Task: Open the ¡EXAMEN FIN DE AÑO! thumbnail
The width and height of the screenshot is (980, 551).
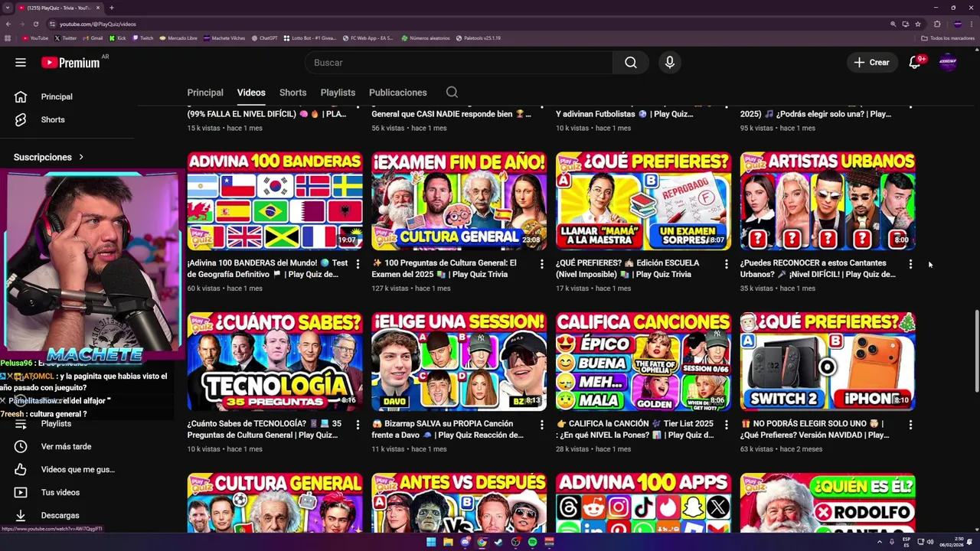Action: point(459,201)
